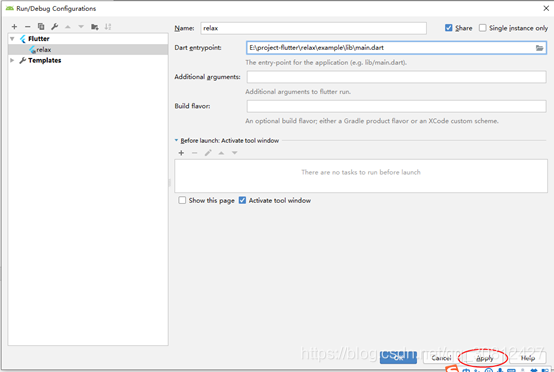Toggle the Share checkbox
Image resolution: width=554 pixels, height=372 pixels.
pyautogui.click(x=449, y=28)
